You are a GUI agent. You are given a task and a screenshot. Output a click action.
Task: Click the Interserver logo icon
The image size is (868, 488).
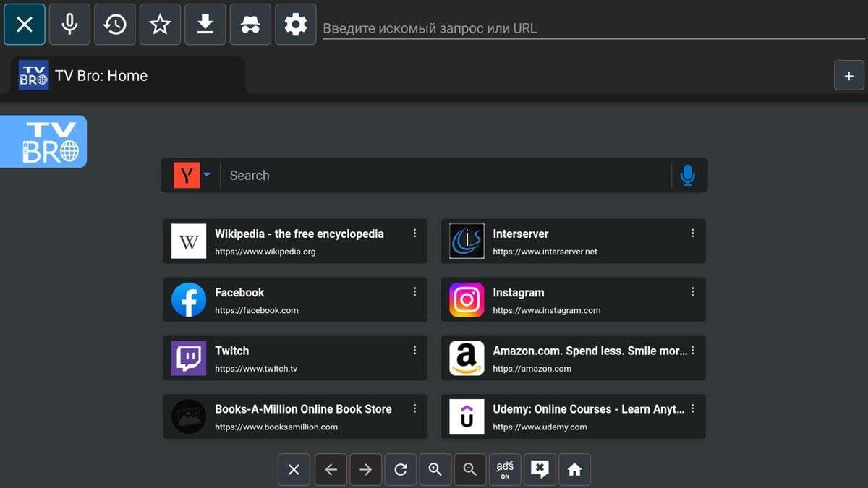point(467,241)
